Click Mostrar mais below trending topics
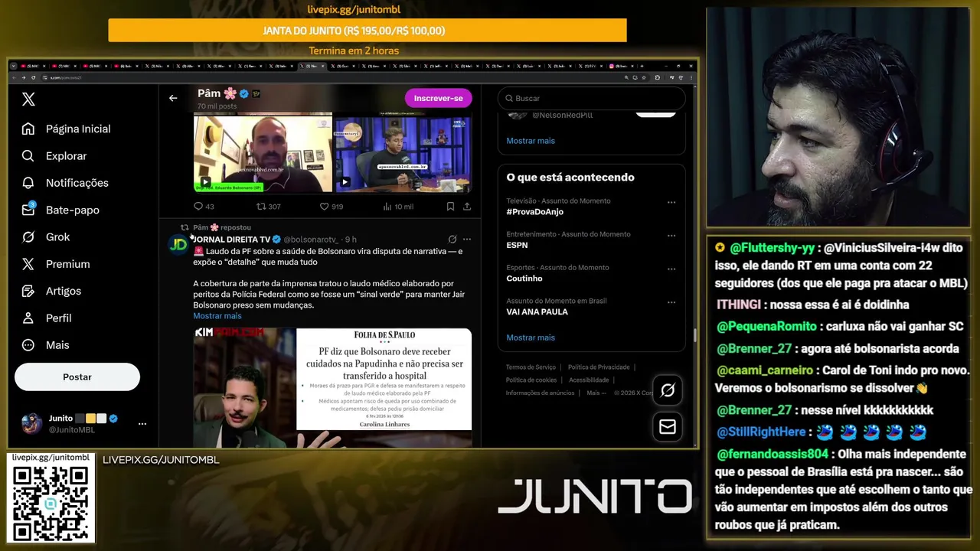The image size is (980, 551). (x=531, y=337)
